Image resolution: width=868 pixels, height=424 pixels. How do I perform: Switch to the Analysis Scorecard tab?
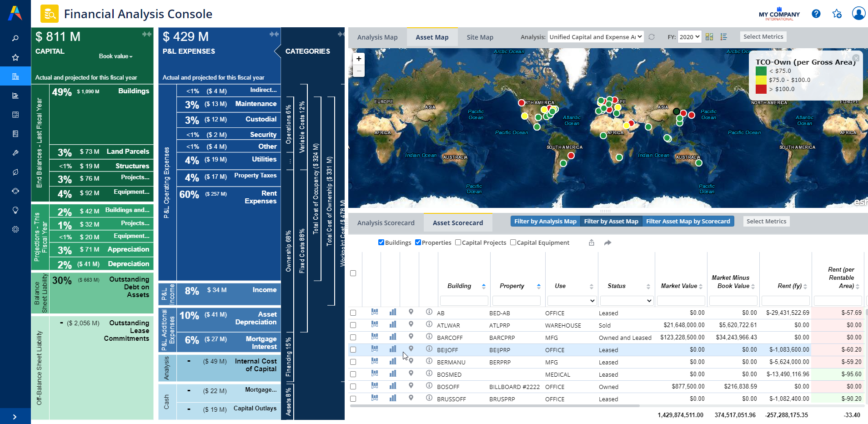tap(386, 223)
